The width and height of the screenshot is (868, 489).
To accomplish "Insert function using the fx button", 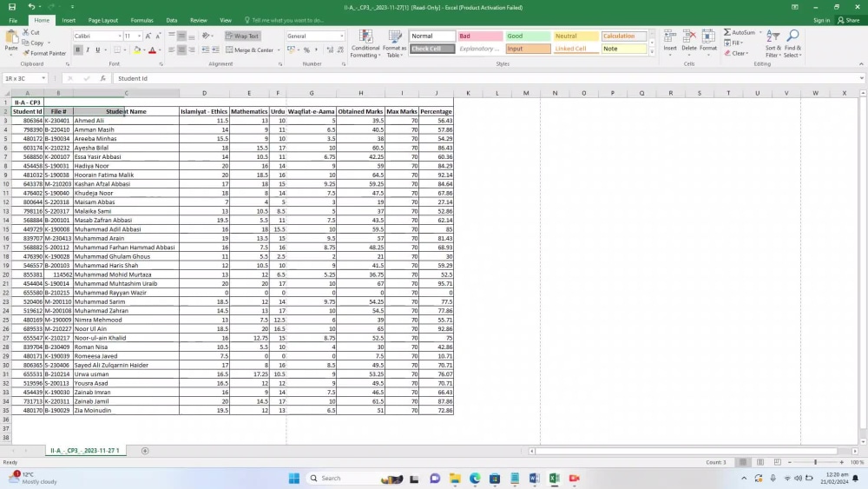I will click(x=103, y=79).
